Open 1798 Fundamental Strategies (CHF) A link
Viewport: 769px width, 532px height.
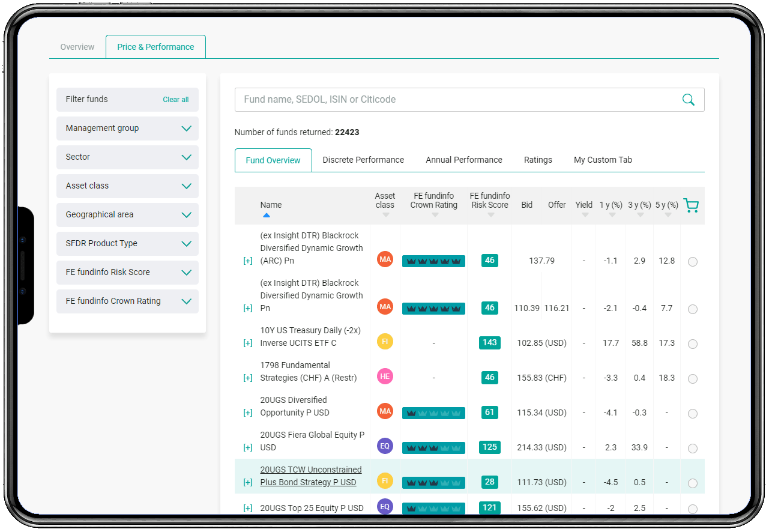click(x=309, y=372)
